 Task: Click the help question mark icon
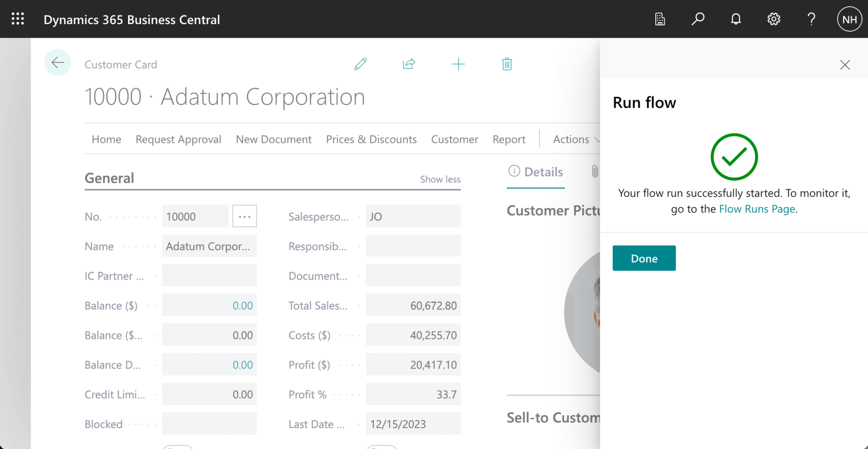click(x=811, y=19)
